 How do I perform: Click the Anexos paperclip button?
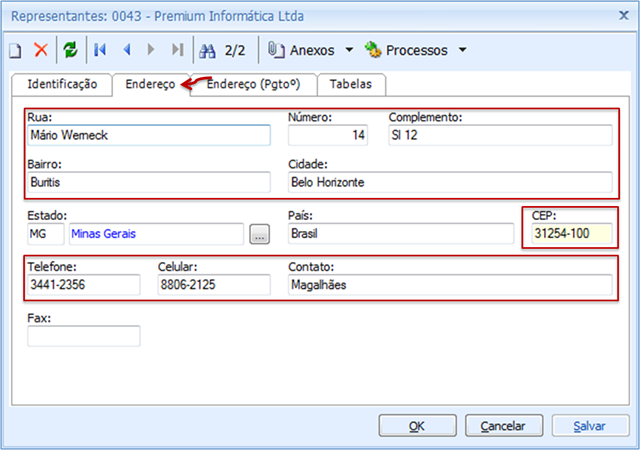[x=301, y=50]
